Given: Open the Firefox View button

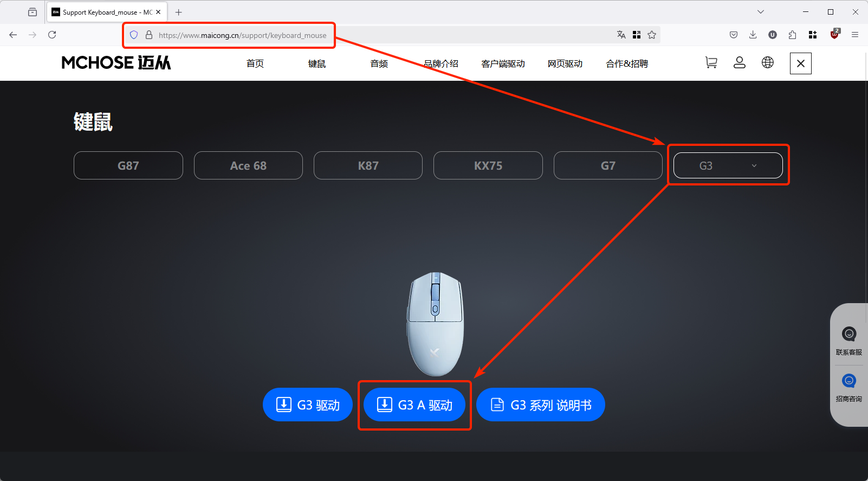Looking at the screenshot, I should tap(33, 12).
